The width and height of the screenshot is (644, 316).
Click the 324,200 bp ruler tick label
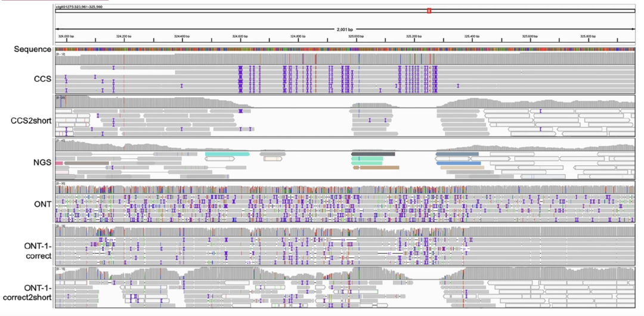tap(124, 36)
